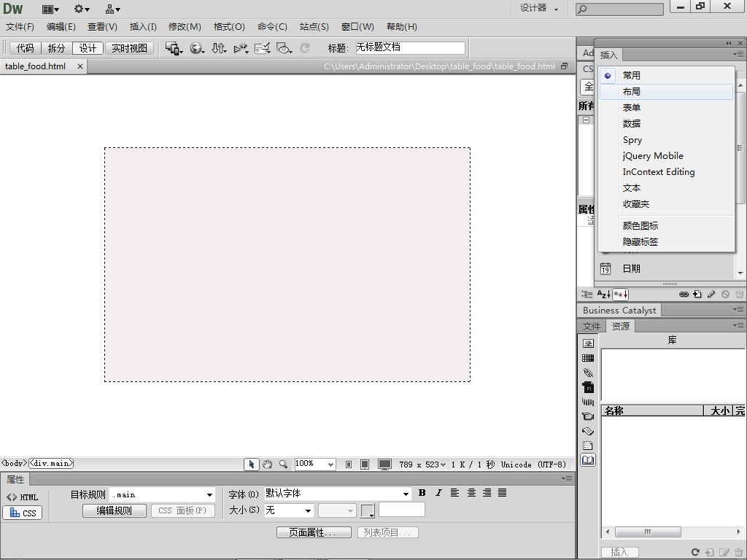Open the workspace layout dropdown
747x560 pixels.
(50, 9)
